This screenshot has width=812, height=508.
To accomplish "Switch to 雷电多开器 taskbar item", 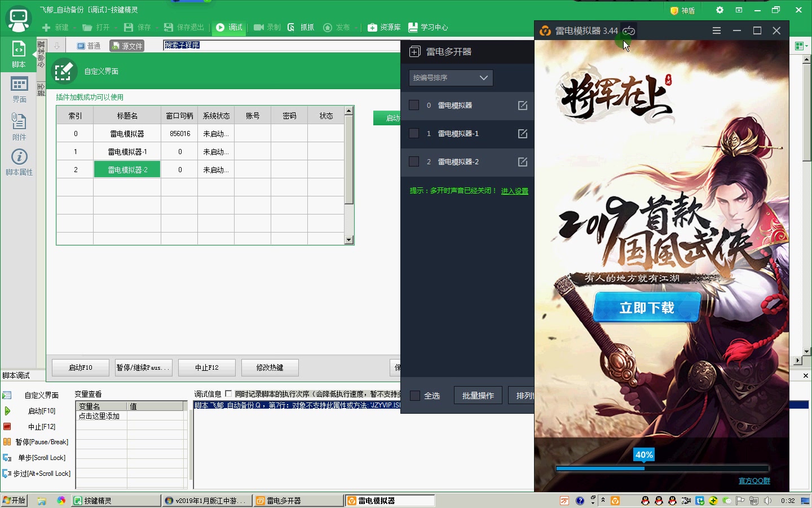I will (x=298, y=501).
